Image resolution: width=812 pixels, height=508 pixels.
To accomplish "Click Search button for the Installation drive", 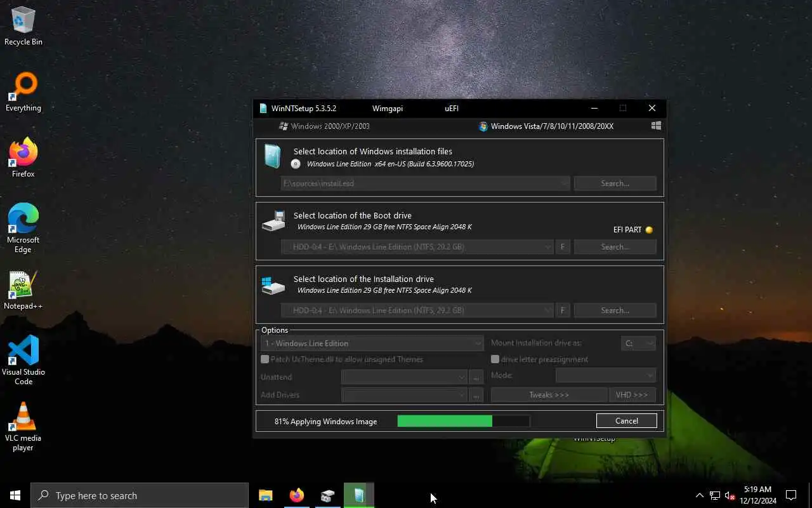I will 615,311.
